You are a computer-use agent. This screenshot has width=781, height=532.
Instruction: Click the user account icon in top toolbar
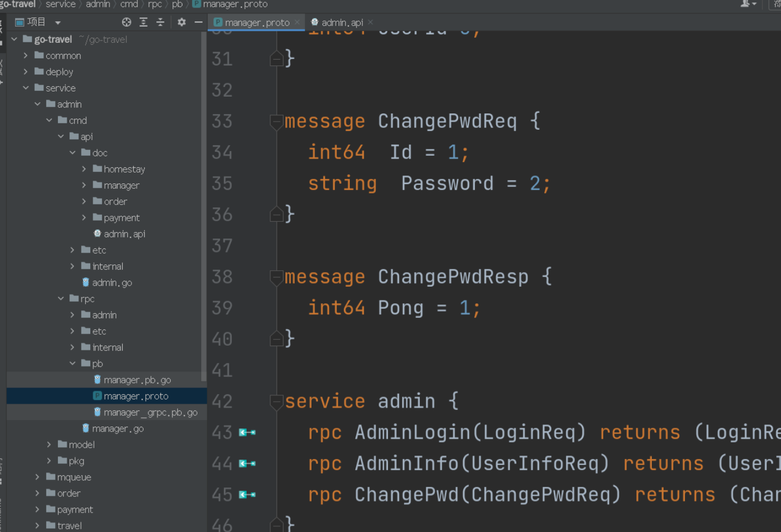click(x=746, y=4)
